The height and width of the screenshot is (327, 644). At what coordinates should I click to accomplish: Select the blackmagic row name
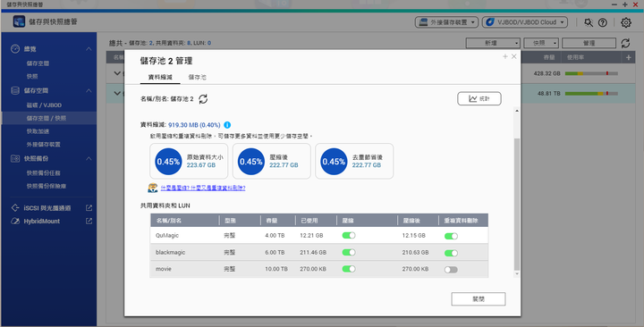click(170, 252)
